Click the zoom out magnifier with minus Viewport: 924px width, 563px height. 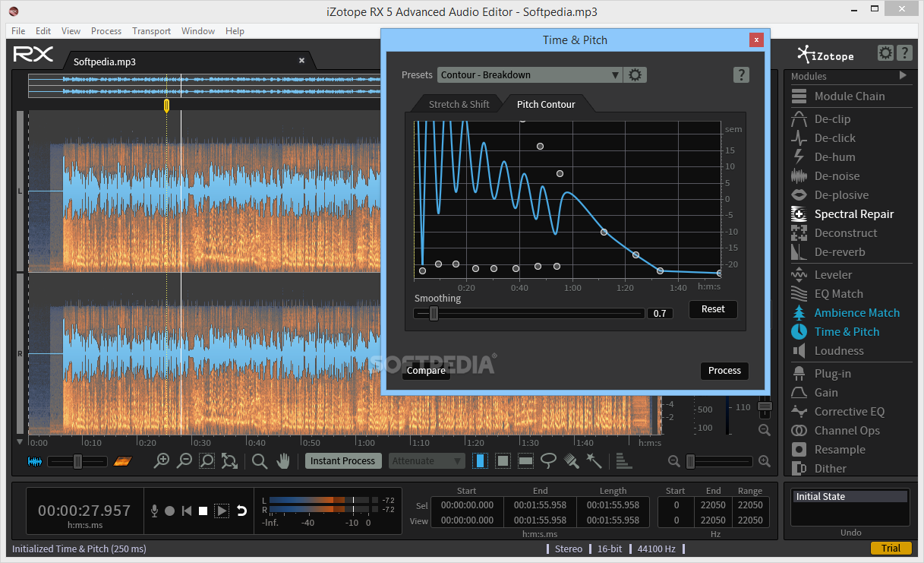[184, 460]
